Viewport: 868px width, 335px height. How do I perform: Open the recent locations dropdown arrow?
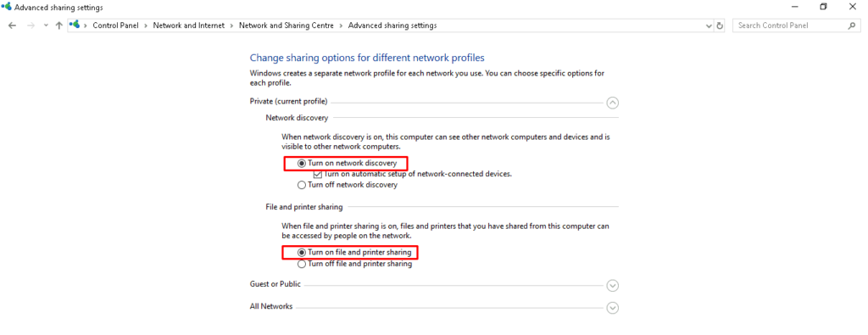[x=46, y=25]
